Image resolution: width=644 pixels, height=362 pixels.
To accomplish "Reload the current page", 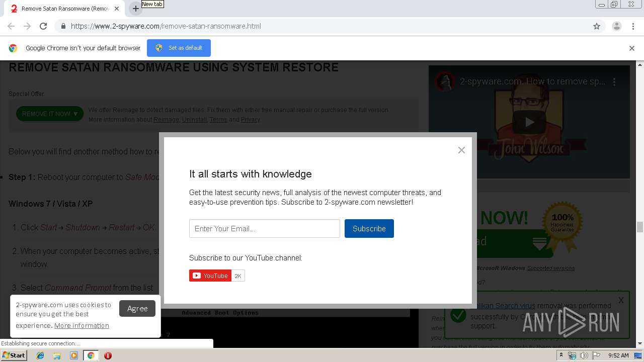I will pyautogui.click(x=43, y=26).
